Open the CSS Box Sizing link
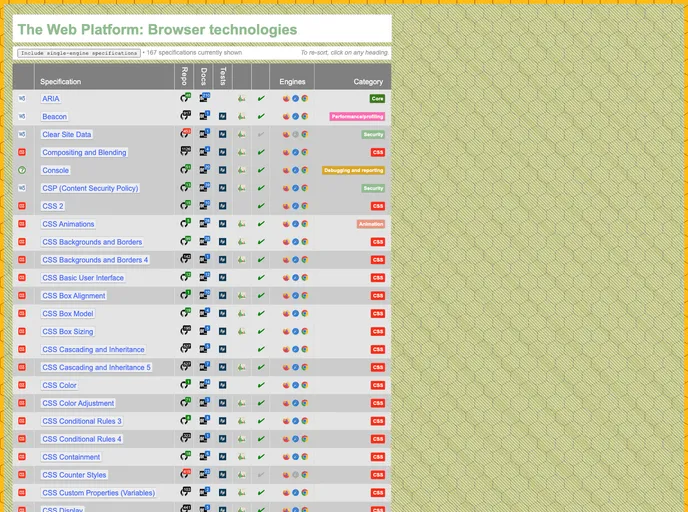 (x=68, y=332)
